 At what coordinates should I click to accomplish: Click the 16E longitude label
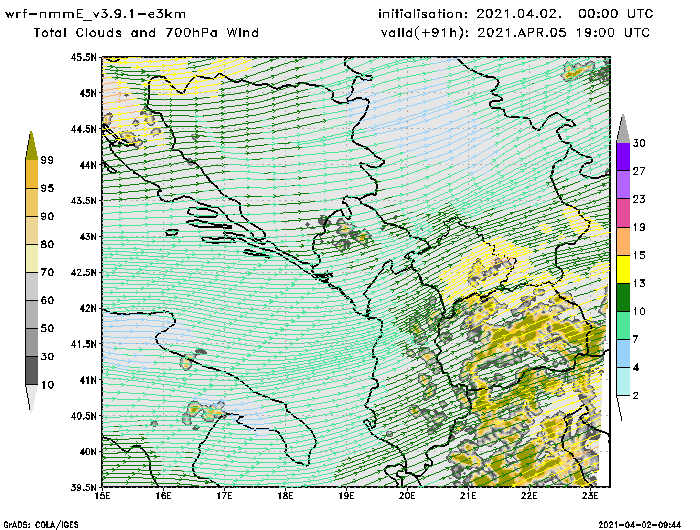tap(163, 496)
